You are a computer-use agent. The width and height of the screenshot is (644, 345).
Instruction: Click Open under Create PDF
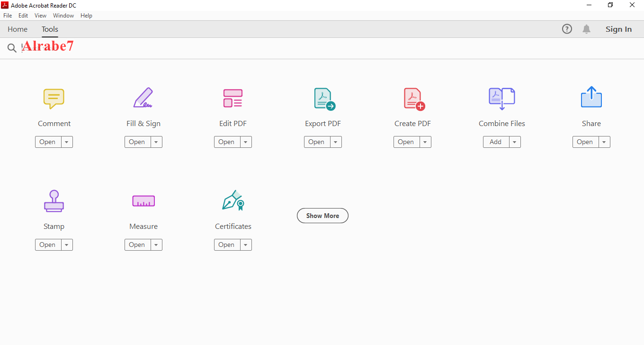coord(406,142)
